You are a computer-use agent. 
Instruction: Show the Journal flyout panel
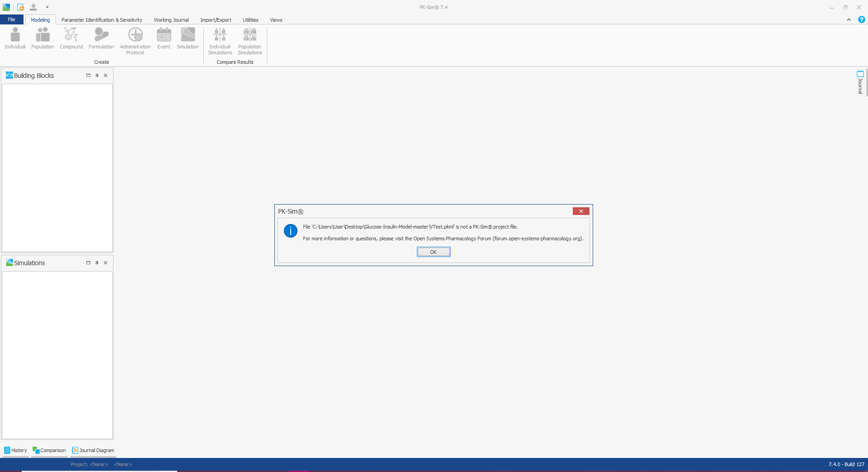859,82
